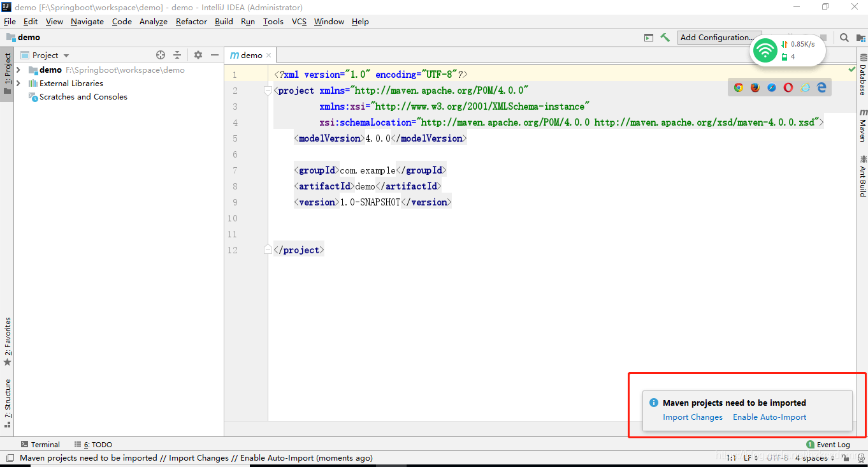Click line number 12 in gutter
868x467 pixels.
point(232,250)
